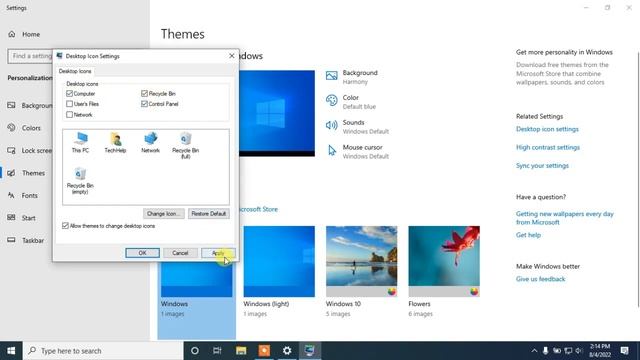
Task: Select the Desktop Icons tab
Action: tap(75, 71)
